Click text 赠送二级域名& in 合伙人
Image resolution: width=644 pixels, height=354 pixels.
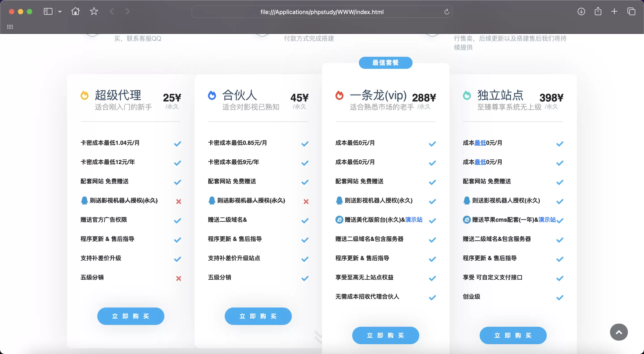(x=227, y=220)
